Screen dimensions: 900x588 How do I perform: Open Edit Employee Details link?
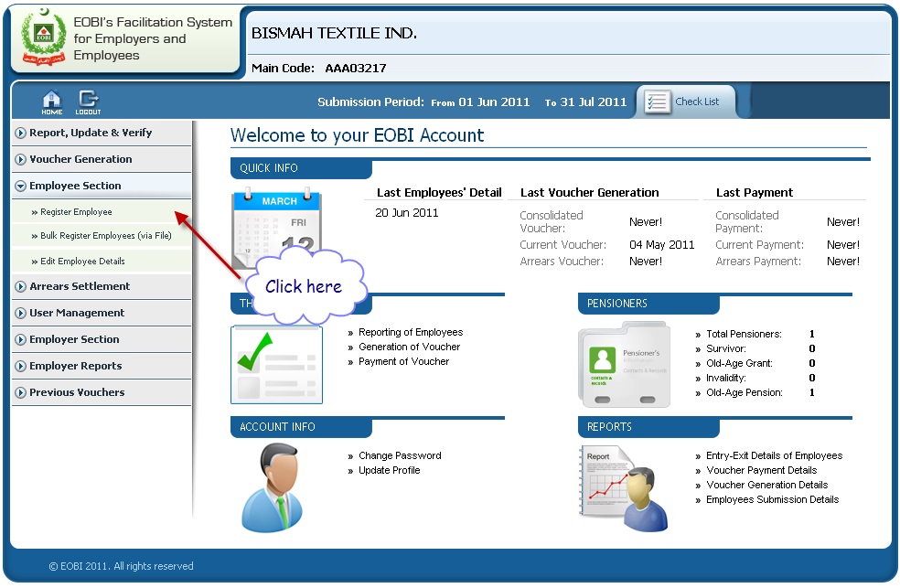point(82,261)
